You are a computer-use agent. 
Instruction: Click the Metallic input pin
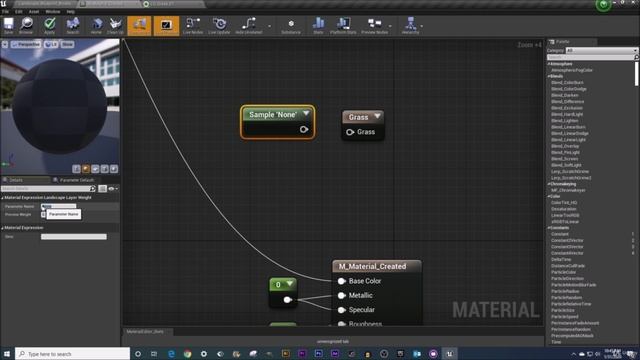[x=342, y=295]
